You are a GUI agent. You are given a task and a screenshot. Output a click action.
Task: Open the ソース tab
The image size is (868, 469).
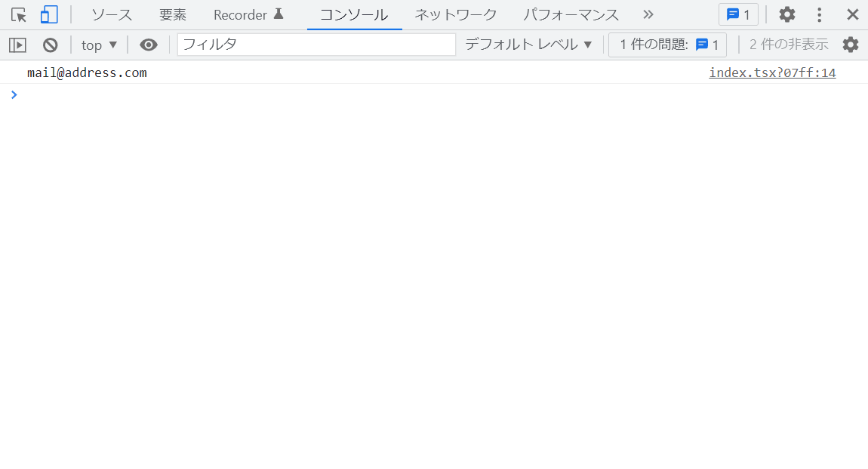coord(112,15)
